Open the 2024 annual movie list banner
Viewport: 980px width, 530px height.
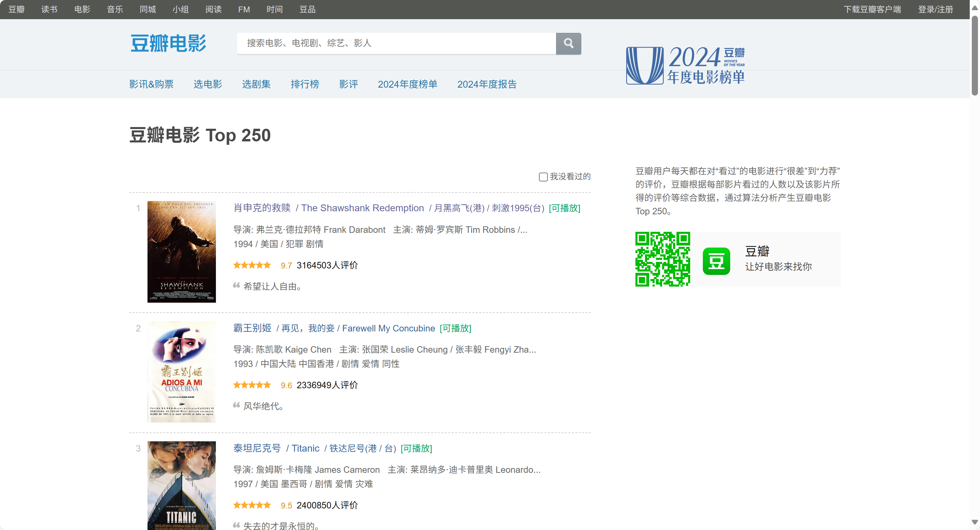685,65
